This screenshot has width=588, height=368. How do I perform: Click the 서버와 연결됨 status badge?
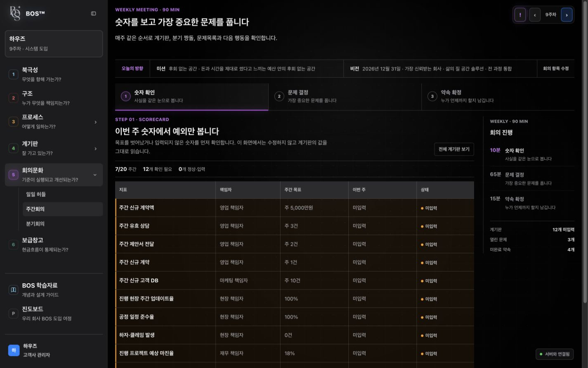[555, 354]
